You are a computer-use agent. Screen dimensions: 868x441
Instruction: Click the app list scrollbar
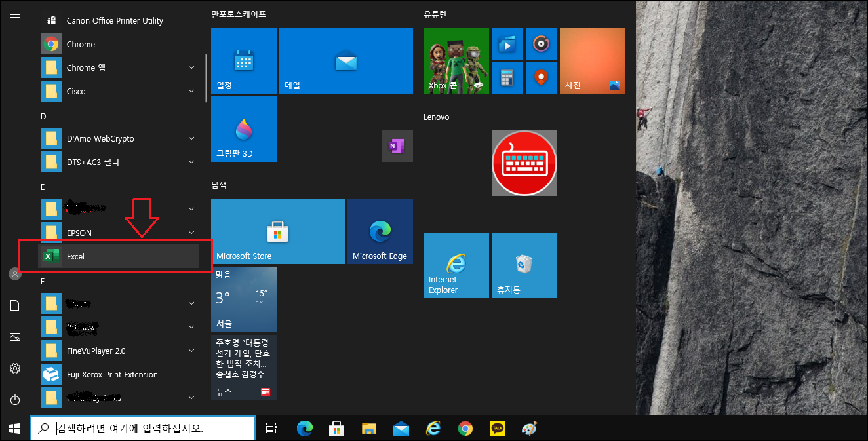tap(207, 79)
